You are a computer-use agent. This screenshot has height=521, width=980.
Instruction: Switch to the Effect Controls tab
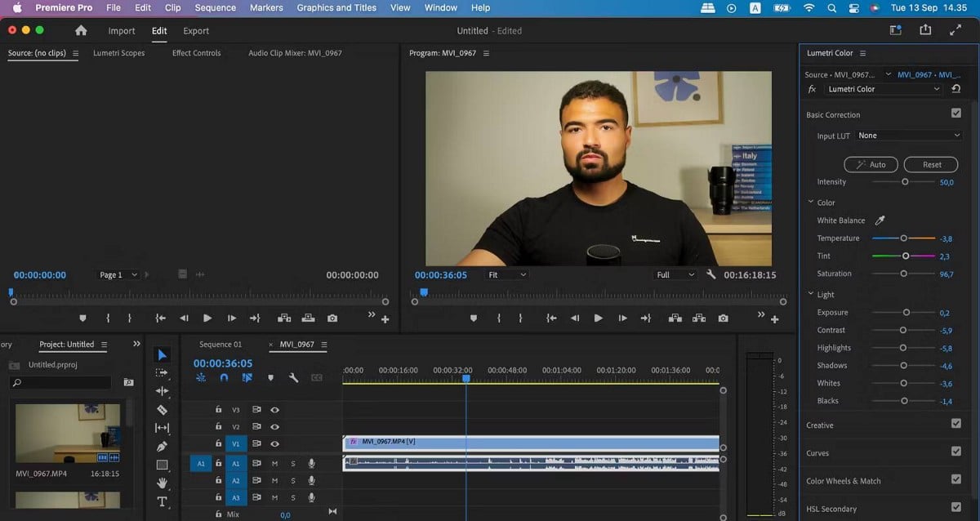click(198, 52)
